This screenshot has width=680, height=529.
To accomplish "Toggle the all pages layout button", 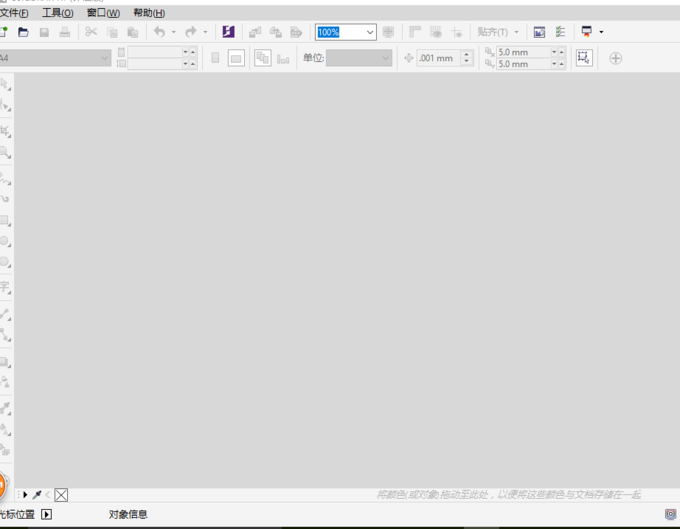I will coord(262,58).
